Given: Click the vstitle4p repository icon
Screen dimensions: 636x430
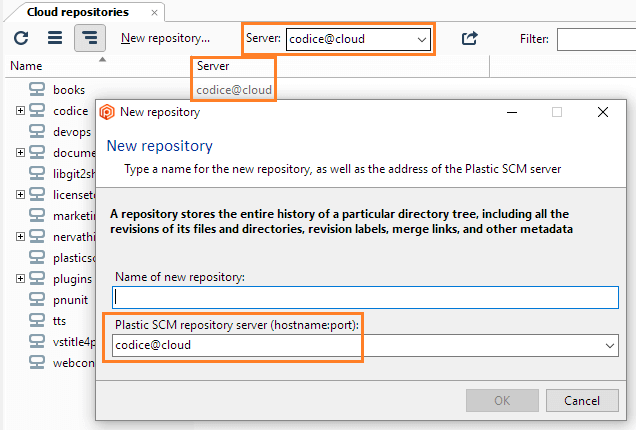Looking at the screenshot, I should tap(37, 341).
